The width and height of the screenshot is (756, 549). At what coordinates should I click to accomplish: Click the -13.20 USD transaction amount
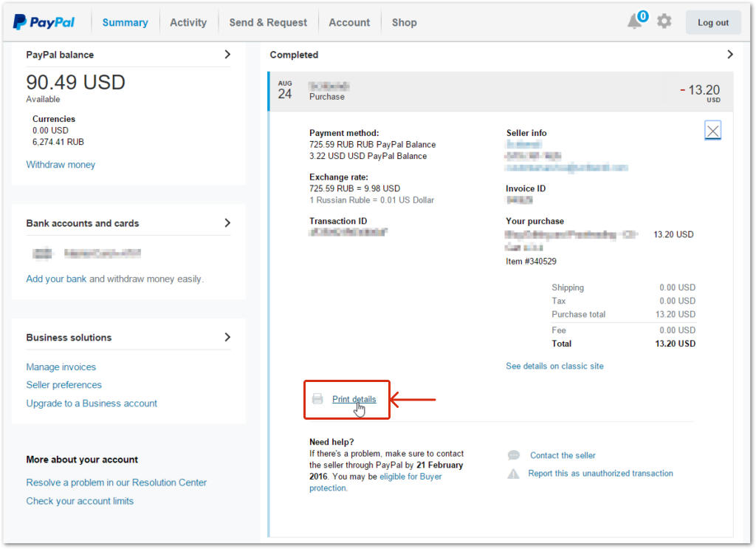700,91
